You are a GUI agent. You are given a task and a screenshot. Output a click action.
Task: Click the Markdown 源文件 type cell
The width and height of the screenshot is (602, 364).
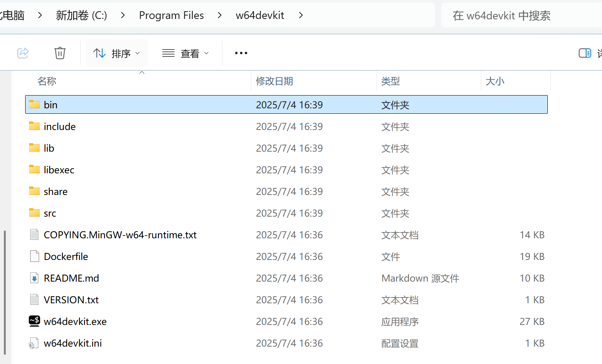tap(420, 279)
